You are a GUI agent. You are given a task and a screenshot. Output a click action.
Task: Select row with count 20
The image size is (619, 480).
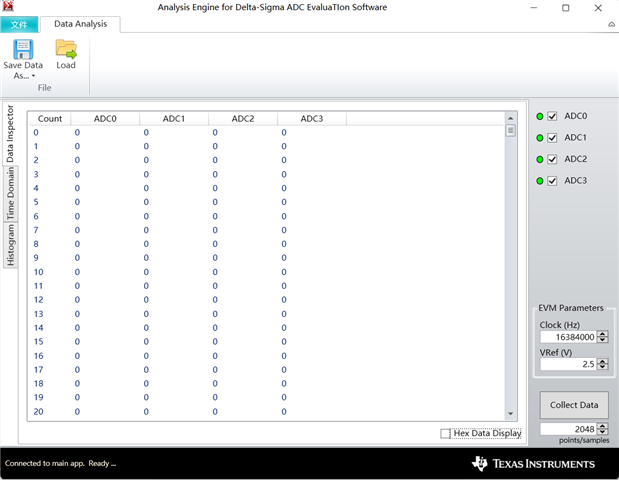(266, 412)
